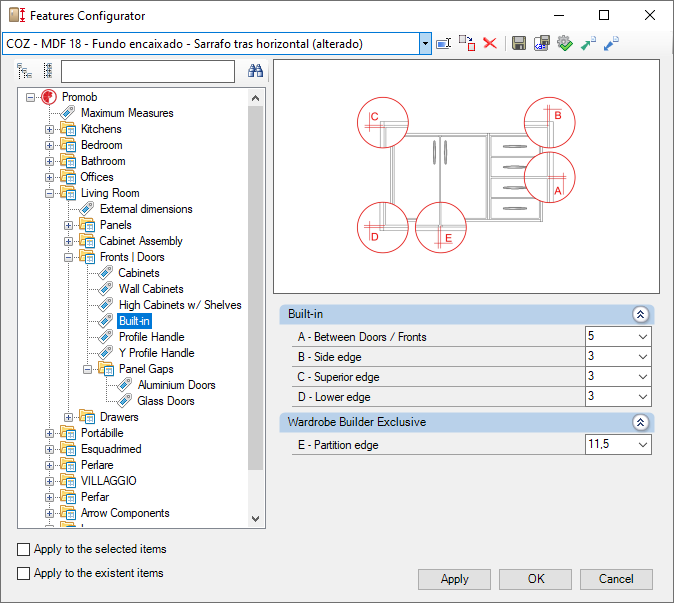The width and height of the screenshot is (674, 603).
Task: Collapse the Fronts | Doors tree node
Action: pos(68,257)
